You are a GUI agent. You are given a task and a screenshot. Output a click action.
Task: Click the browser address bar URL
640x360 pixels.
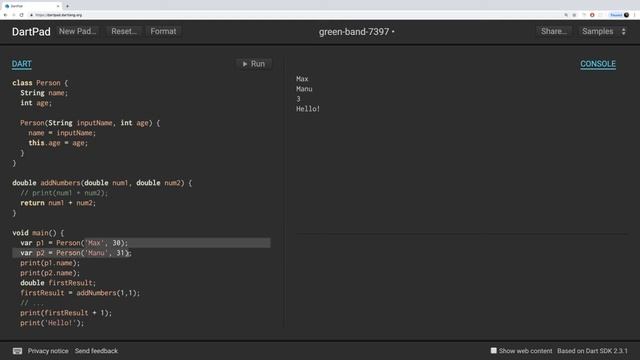coord(58,15)
